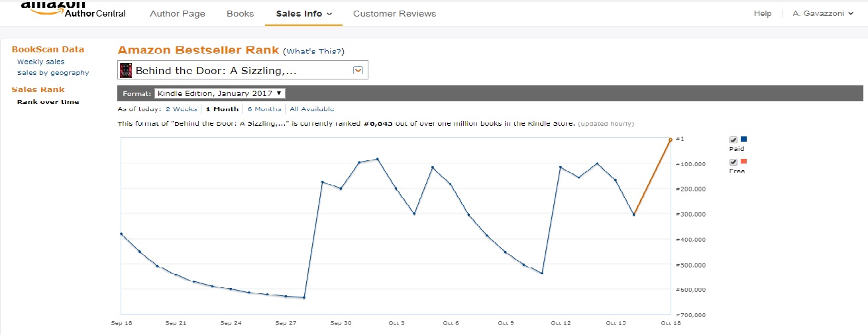This screenshot has height=335, width=868.
Task: Click the book cover thumbnail in selector
Action: [125, 71]
